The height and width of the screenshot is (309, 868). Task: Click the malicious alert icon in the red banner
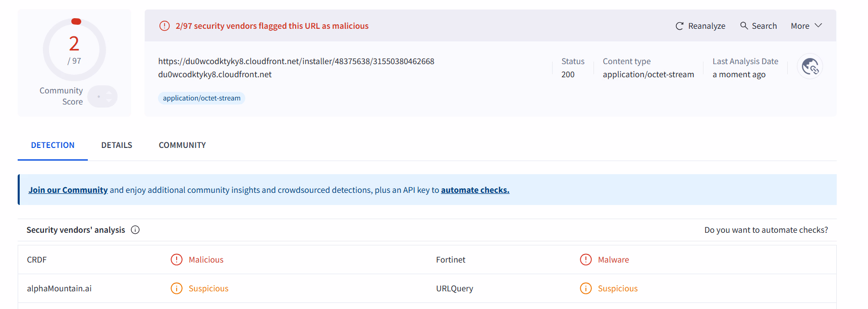point(165,26)
